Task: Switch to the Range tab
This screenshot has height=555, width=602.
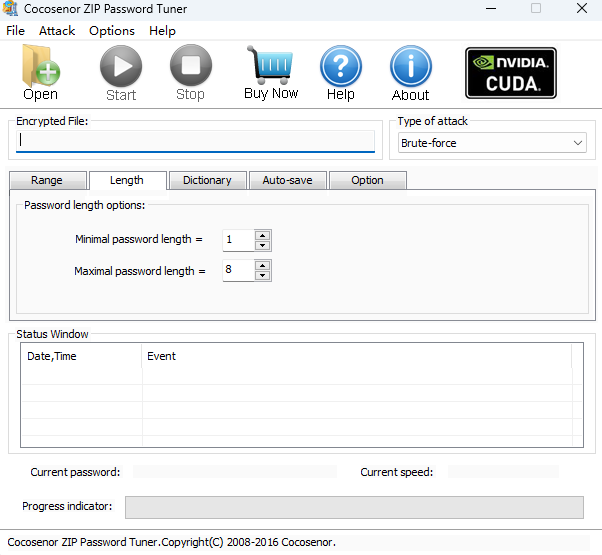Action: tap(48, 180)
